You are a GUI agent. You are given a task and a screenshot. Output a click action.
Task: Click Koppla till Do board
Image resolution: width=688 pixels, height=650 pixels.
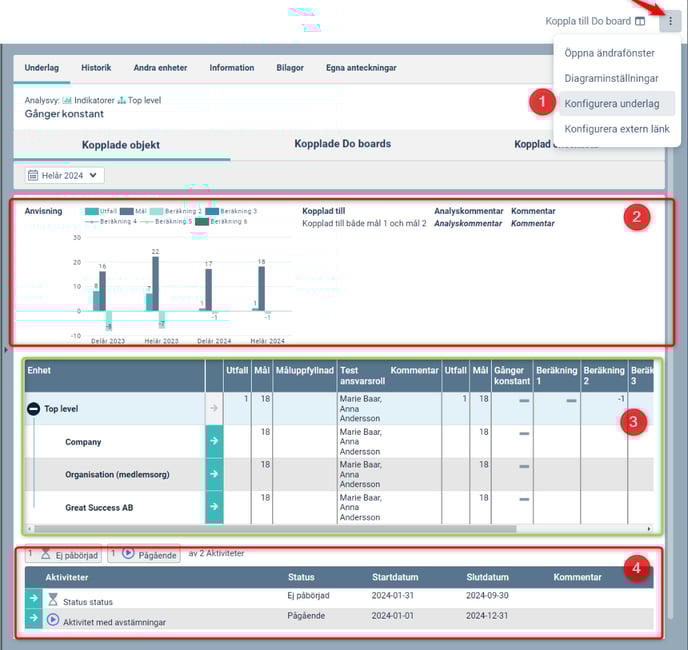[588, 21]
